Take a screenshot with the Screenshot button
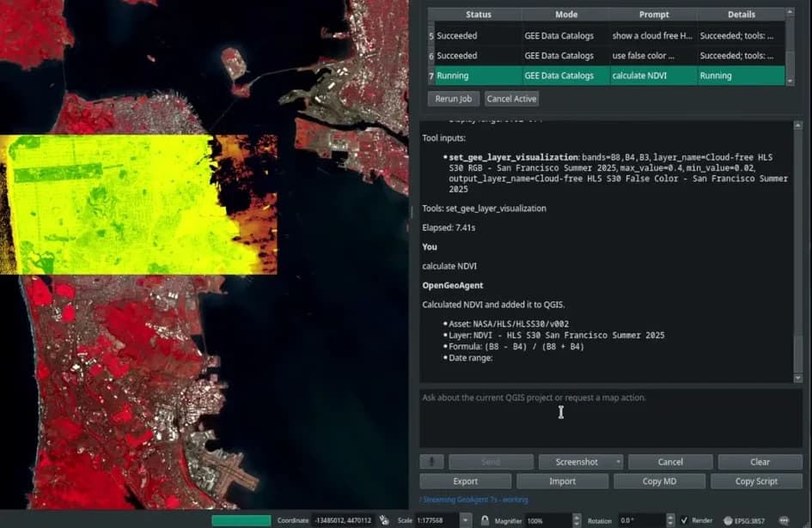812x528 pixels. (x=577, y=462)
